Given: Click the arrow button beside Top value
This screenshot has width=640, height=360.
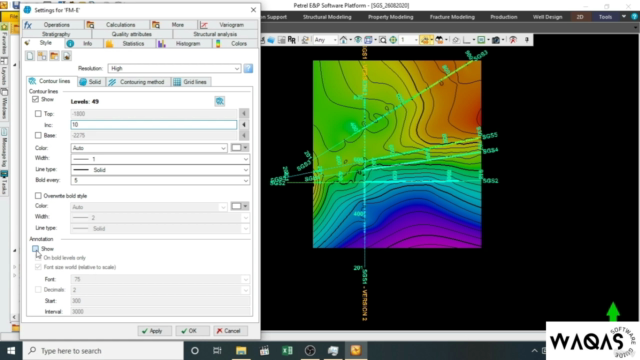Looking at the screenshot, I should pyautogui.click(x=244, y=113).
